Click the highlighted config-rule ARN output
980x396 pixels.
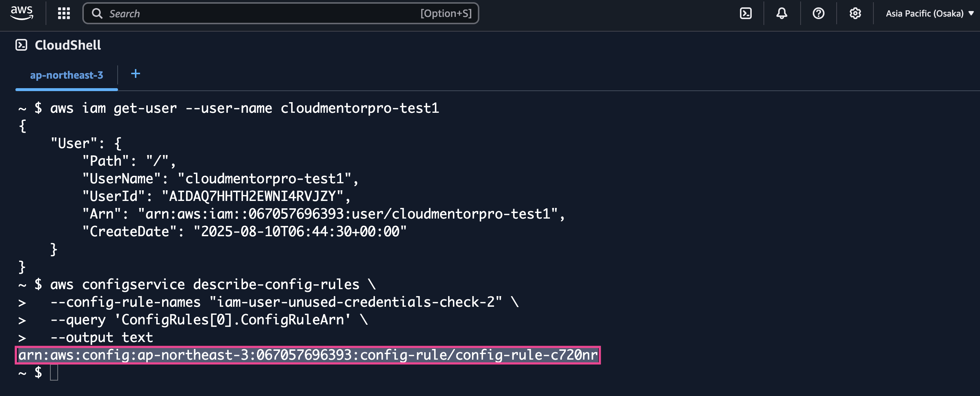[307, 355]
